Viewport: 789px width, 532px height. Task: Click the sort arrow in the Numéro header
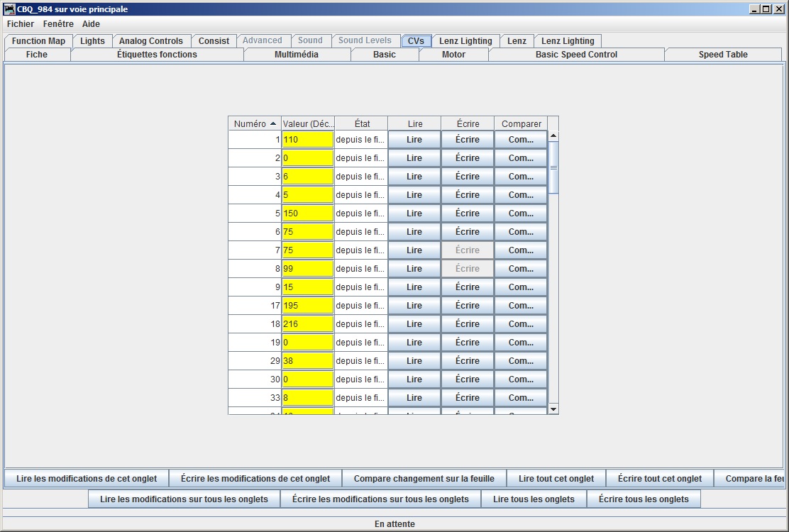[x=273, y=123]
